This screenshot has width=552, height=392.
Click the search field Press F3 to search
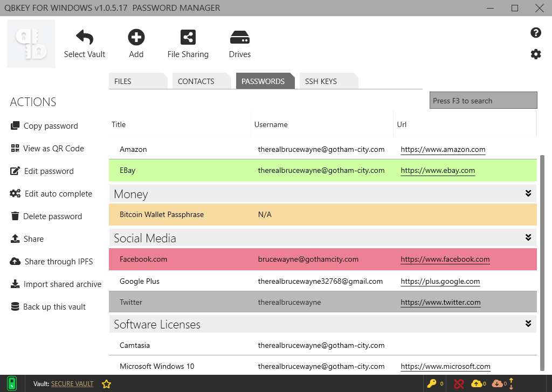pyautogui.click(x=484, y=101)
